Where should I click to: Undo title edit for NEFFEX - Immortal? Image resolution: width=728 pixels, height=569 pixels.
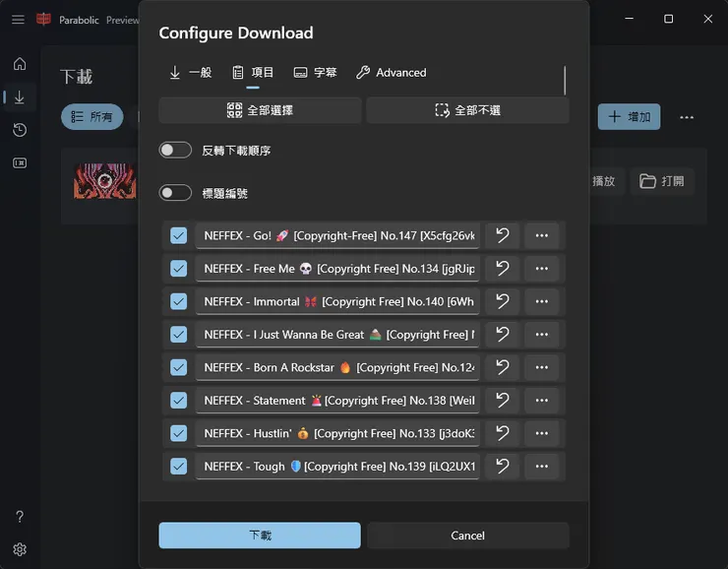(x=503, y=301)
